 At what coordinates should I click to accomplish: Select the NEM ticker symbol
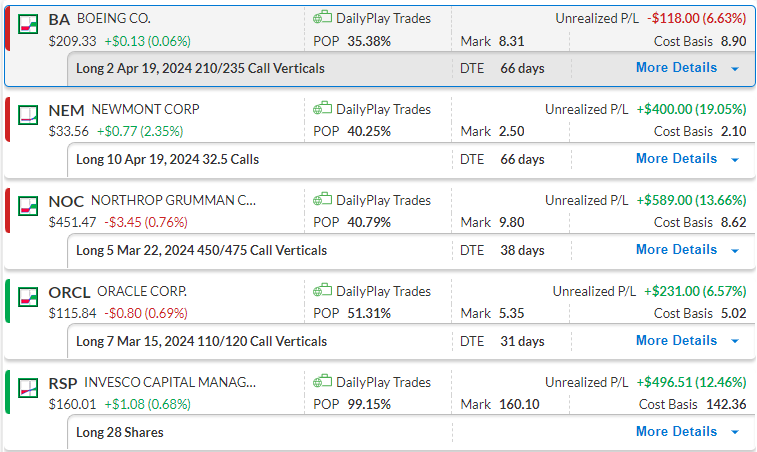coord(67,111)
